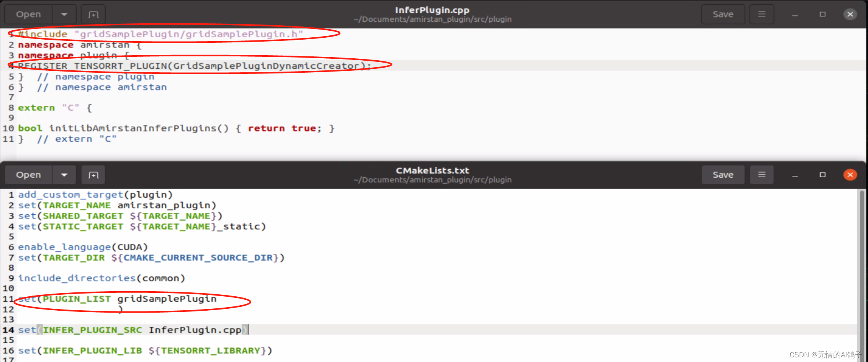
Task: Click Open button in InferPlugin.cpp window
Action: pos(28,14)
